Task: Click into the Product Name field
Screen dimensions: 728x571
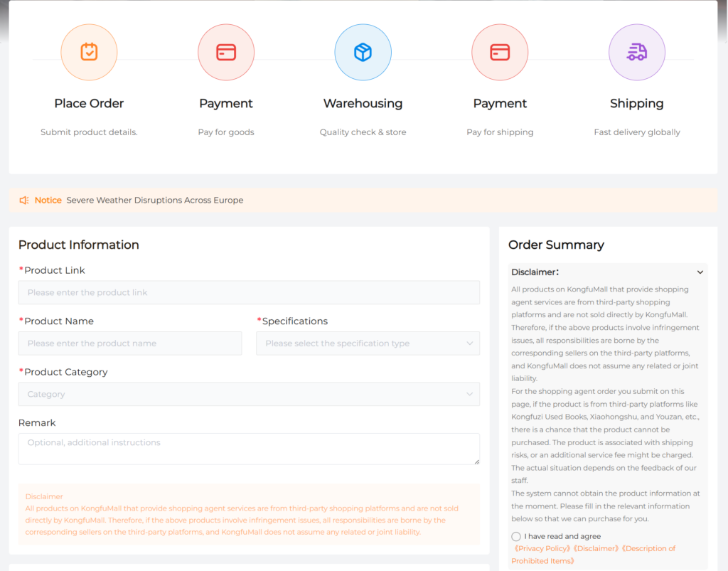Action: (x=130, y=343)
